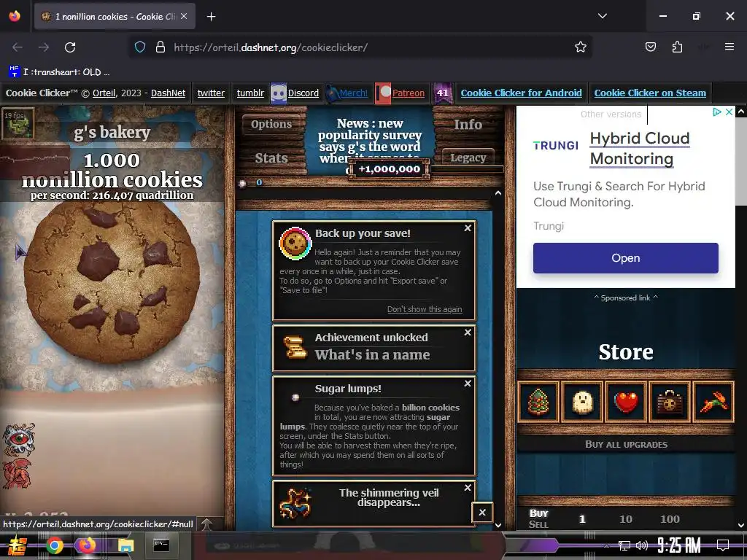Viewport: 747px width, 560px height.
Task: Set store bulk amount to 10
Action: tap(625, 519)
